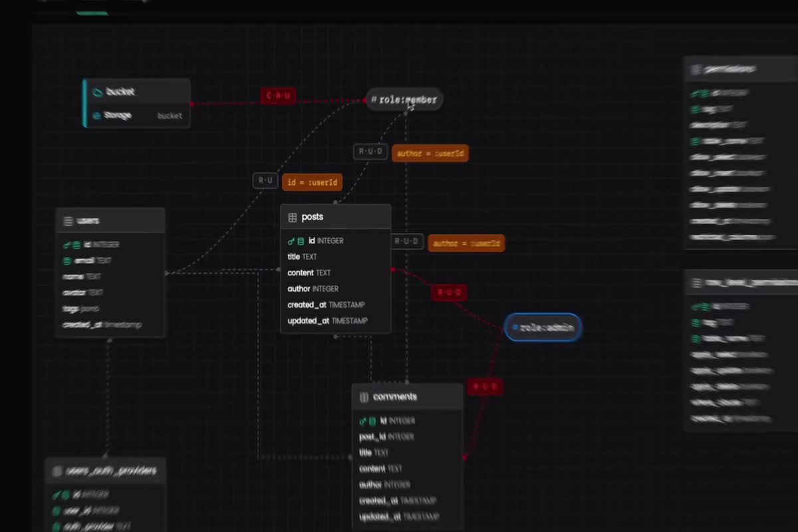This screenshot has height=532, width=798.
Task: Click the red C·R·U permission badge
Action: pyautogui.click(x=278, y=96)
